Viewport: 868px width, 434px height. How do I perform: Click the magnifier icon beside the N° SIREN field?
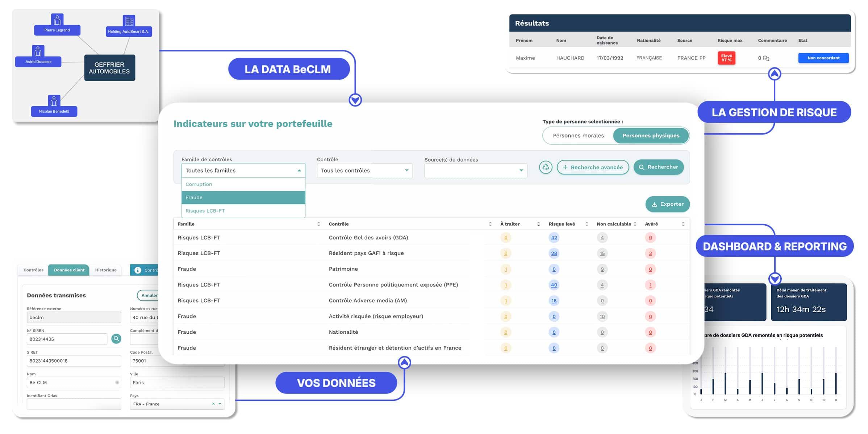pyautogui.click(x=116, y=339)
